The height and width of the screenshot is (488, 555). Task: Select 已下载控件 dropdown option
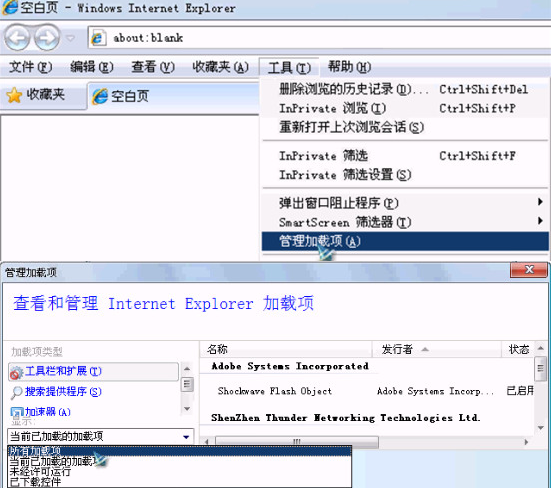179,482
